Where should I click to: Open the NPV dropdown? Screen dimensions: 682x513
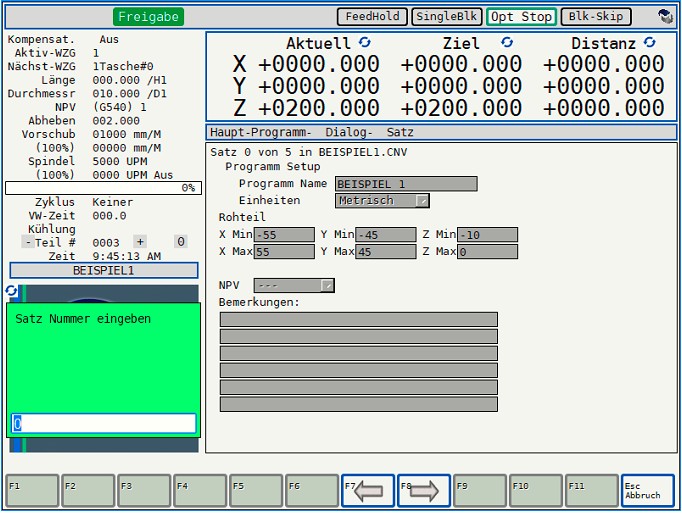pyautogui.click(x=294, y=285)
